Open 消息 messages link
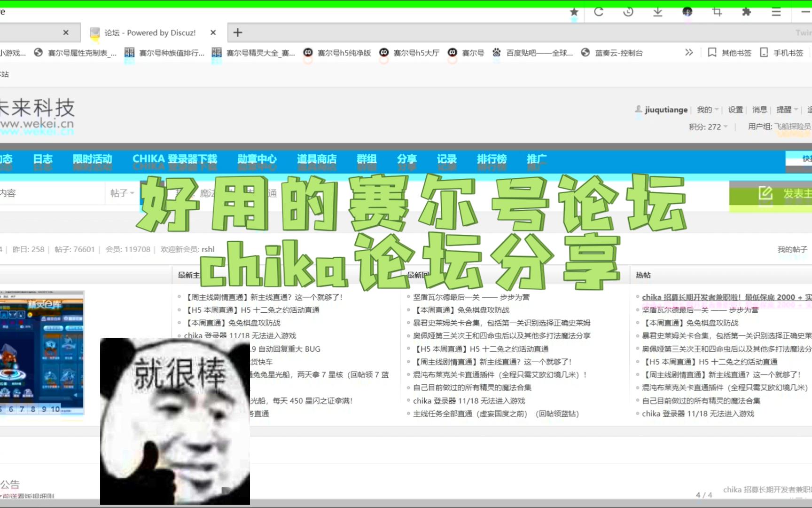The width and height of the screenshot is (812, 508). [x=759, y=110]
